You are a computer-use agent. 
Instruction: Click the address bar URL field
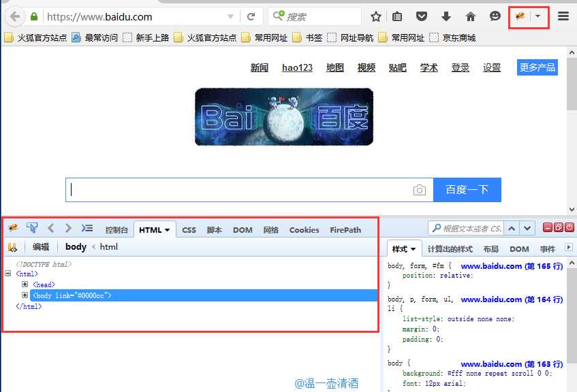coord(134,17)
